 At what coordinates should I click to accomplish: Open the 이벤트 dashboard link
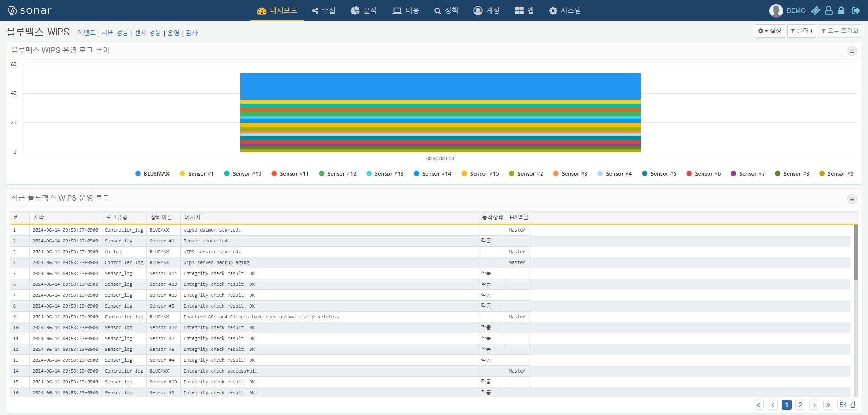coord(86,33)
